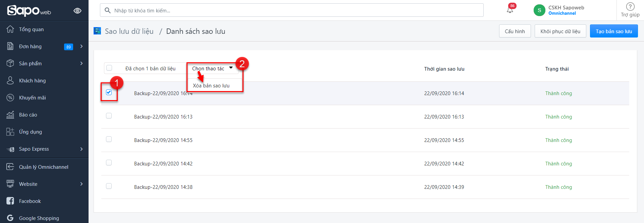Click the notification bell icon

[510, 10]
